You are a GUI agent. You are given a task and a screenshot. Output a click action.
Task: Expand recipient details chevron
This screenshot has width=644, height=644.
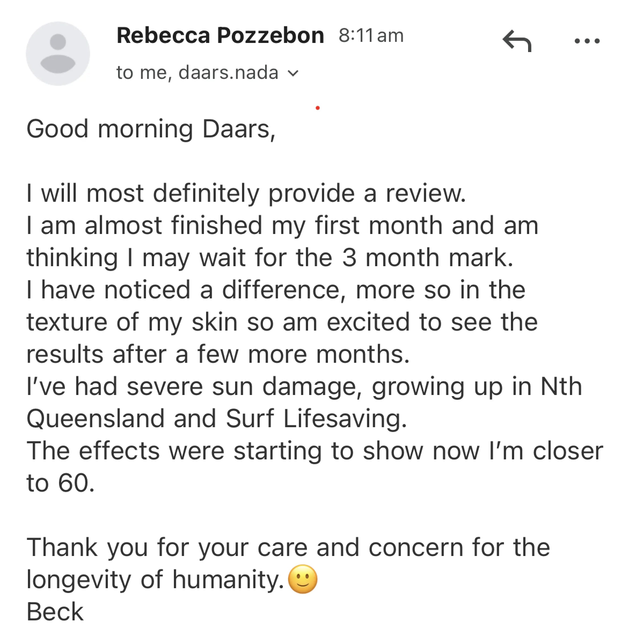(293, 73)
